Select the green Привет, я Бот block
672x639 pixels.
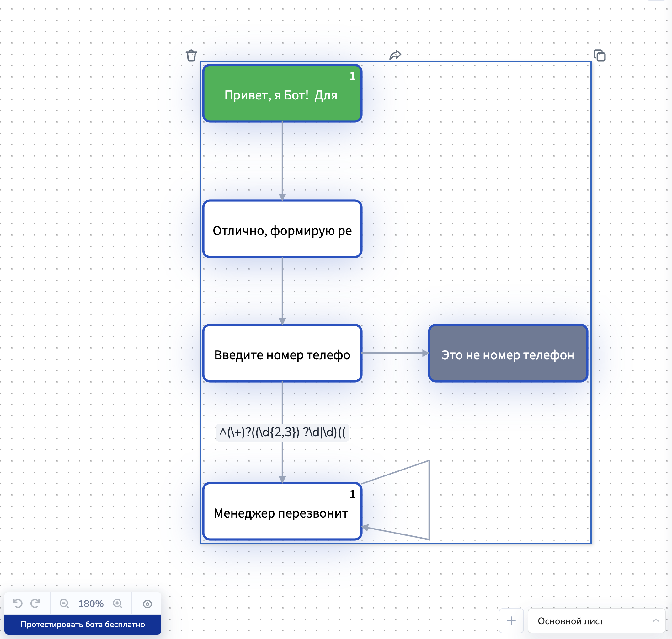click(282, 93)
